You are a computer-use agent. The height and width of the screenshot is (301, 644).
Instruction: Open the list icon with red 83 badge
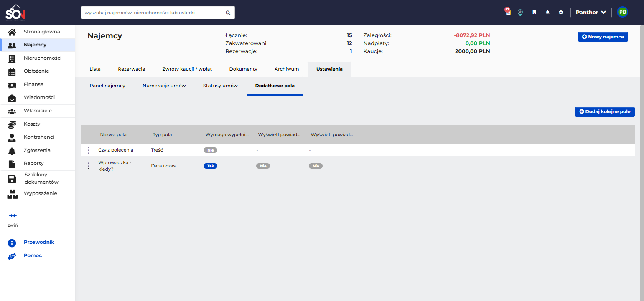[x=508, y=12]
